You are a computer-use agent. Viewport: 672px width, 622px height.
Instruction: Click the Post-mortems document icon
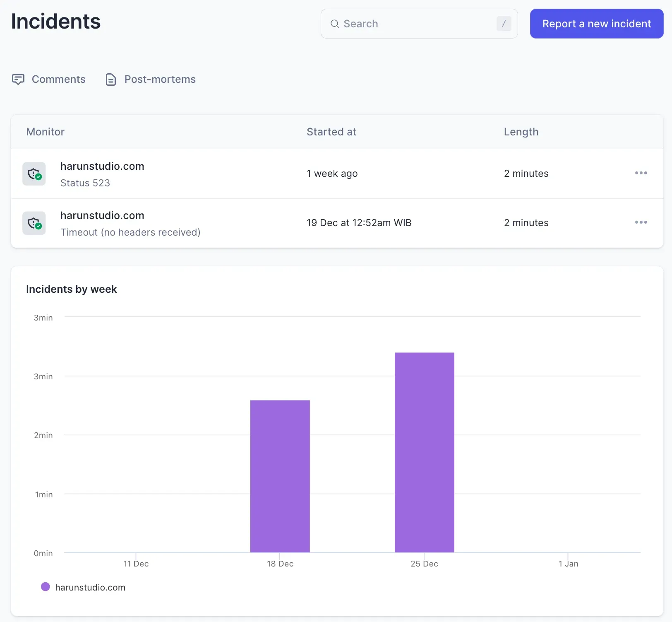[110, 79]
